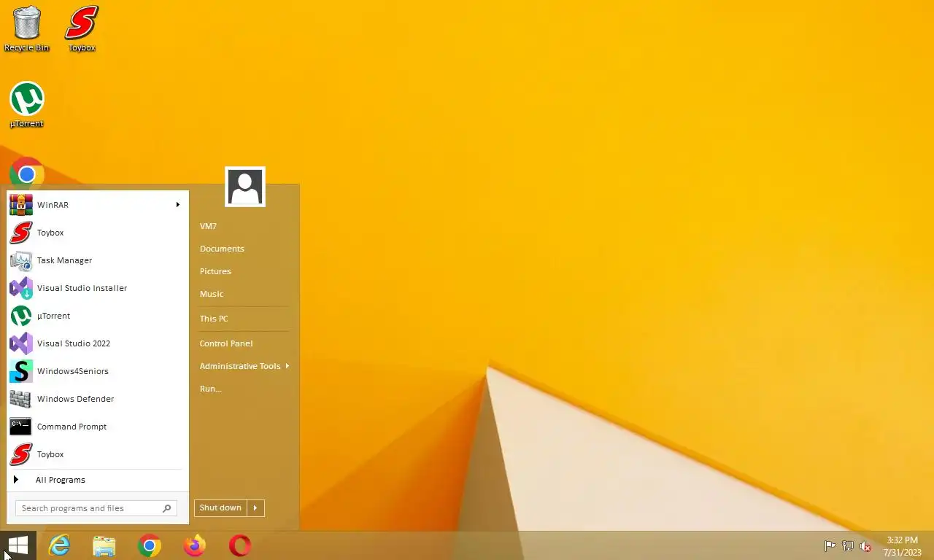Launch Firefox from the taskbar

pos(195,545)
